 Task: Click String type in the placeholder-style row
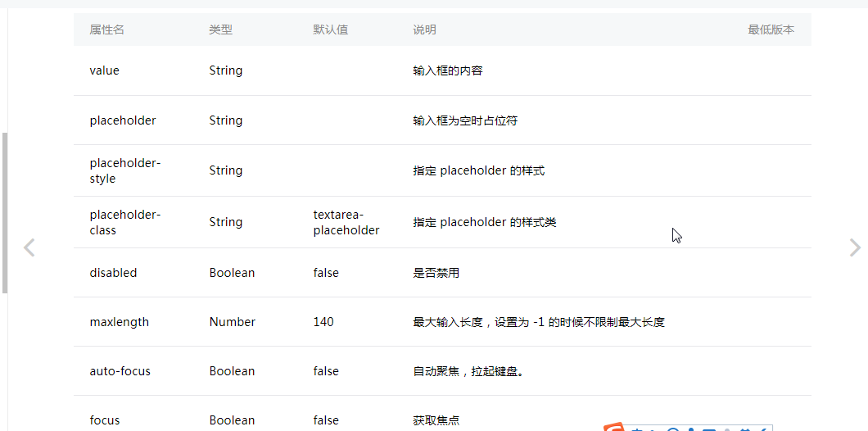click(226, 170)
